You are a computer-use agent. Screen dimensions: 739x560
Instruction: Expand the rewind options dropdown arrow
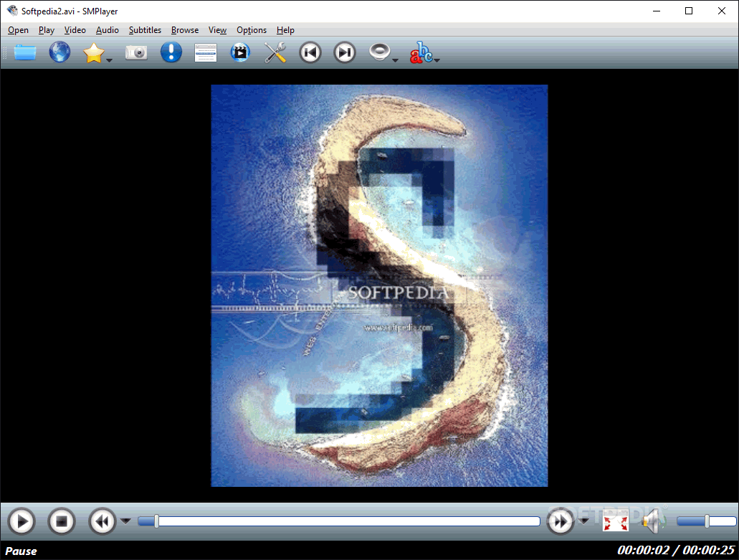coord(125,521)
